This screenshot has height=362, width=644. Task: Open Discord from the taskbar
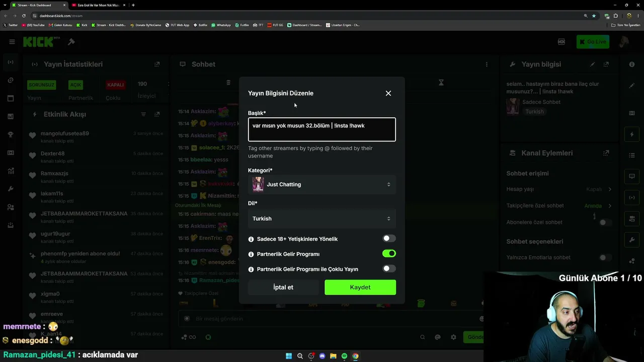pyautogui.click(x=322, y=356)
